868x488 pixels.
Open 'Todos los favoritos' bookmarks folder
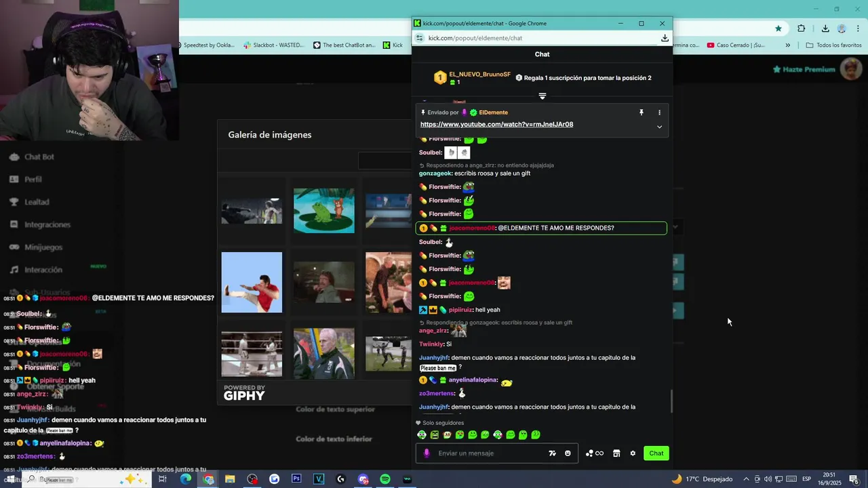click(x=833, y=45)
